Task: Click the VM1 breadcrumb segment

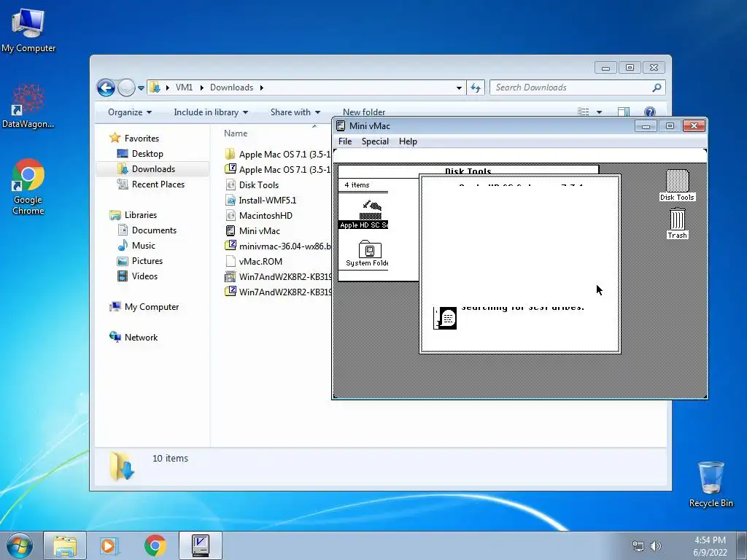Action: click(x=184, y=87)
